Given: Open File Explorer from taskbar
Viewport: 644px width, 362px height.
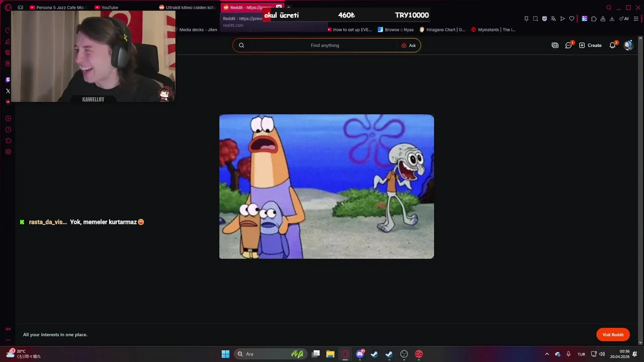Looking at the screenshot, I should 330,354.
